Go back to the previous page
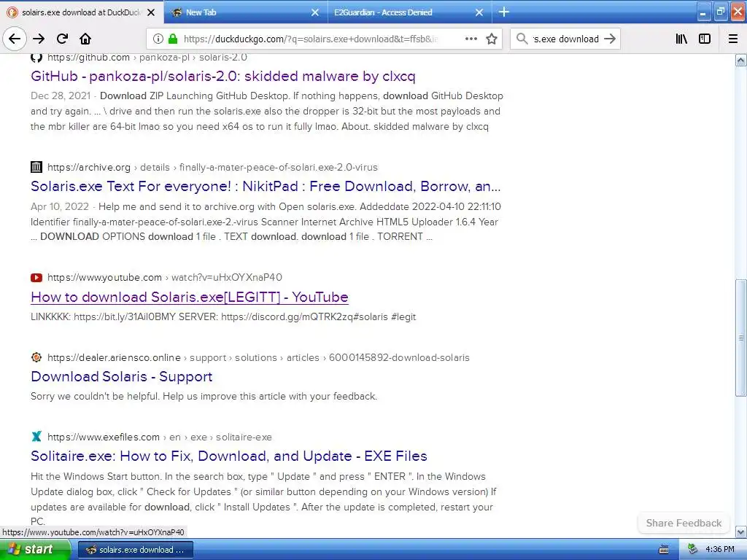 (x=15, y=39)
